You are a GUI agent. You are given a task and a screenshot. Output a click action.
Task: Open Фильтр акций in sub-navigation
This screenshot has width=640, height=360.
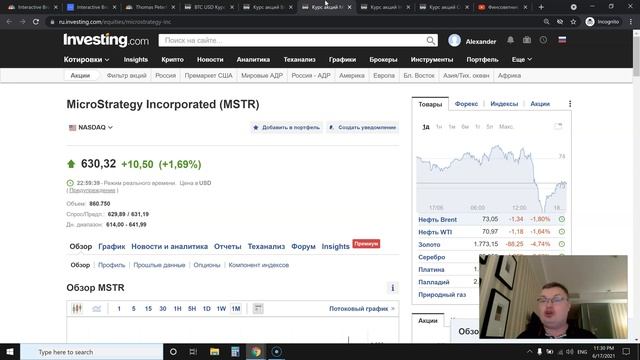click(127, 76)
